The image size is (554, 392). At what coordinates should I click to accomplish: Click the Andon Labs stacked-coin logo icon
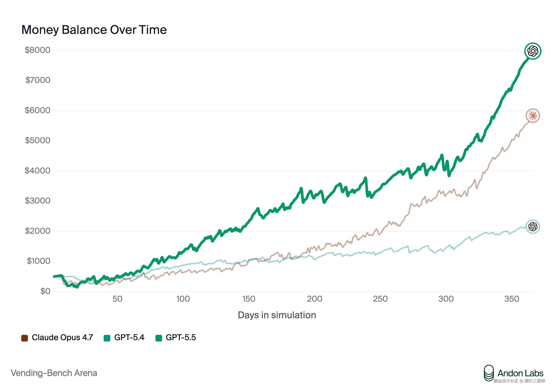tap(489, 373)
